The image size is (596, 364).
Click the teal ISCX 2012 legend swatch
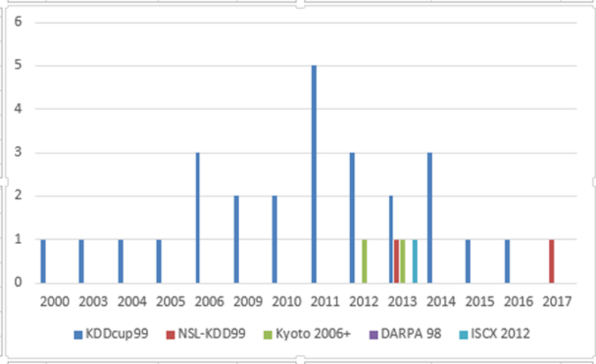pyautogui.click(x=463, y=335)
